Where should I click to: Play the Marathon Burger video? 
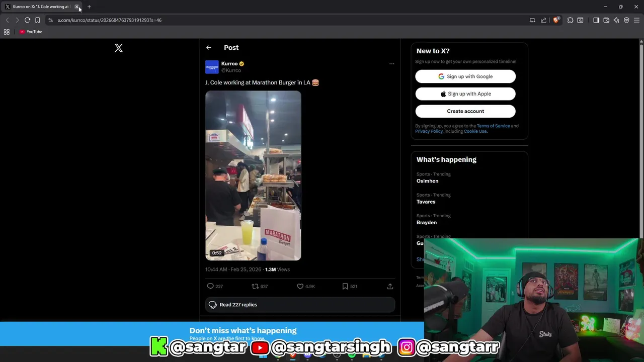253,175
